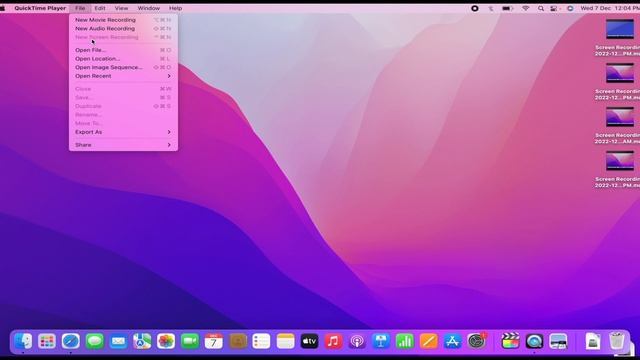Open Notes from the Dock
The height and width of the screenshot is (360, 640).
pyautogui.click(x=285, y=341)
